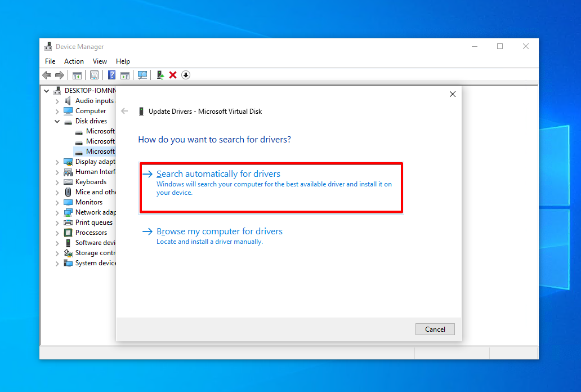Viewport: 581px width, 392px height.
Task: Click the Update device driver toolbar icon
Action: (160, 75)
